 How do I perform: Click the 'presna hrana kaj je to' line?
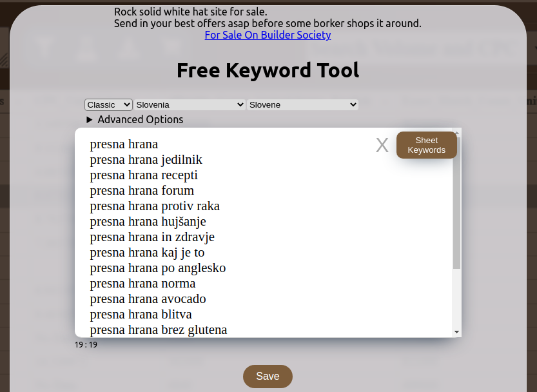point(147,253)
